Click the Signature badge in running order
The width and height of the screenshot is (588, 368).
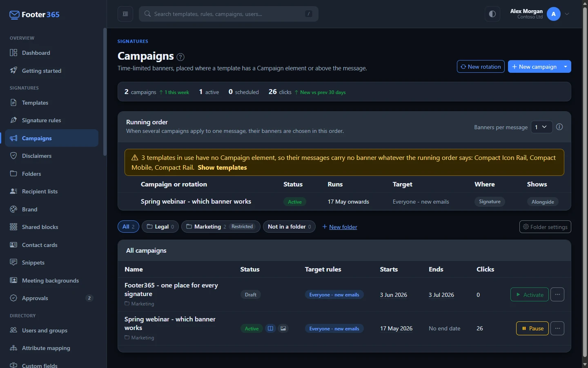click(x=490, y=202)
